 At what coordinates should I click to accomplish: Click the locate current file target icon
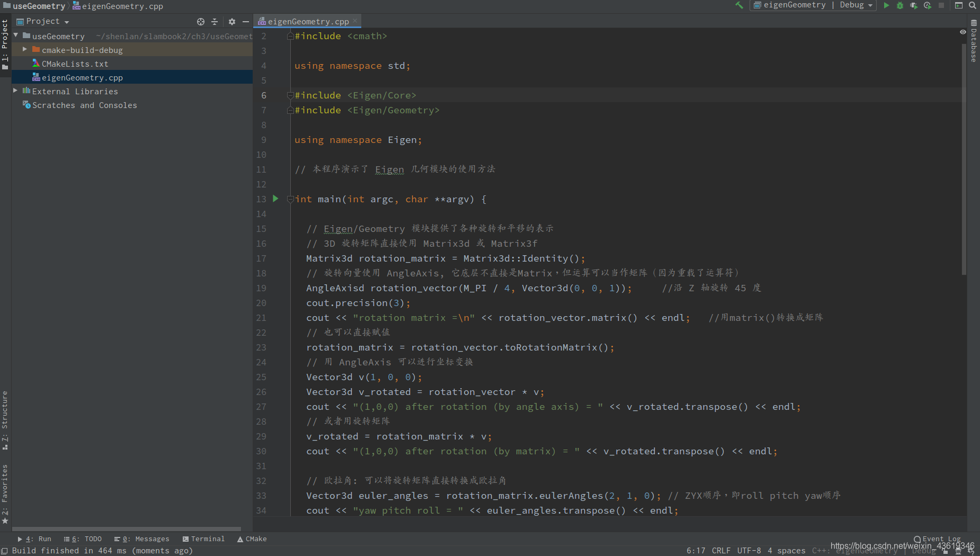(x=201, y=22)
